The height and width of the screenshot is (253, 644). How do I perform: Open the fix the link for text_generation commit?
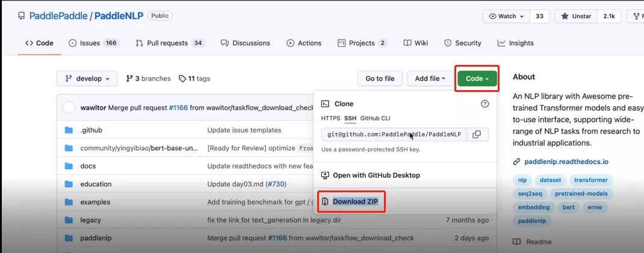[274, 220]
